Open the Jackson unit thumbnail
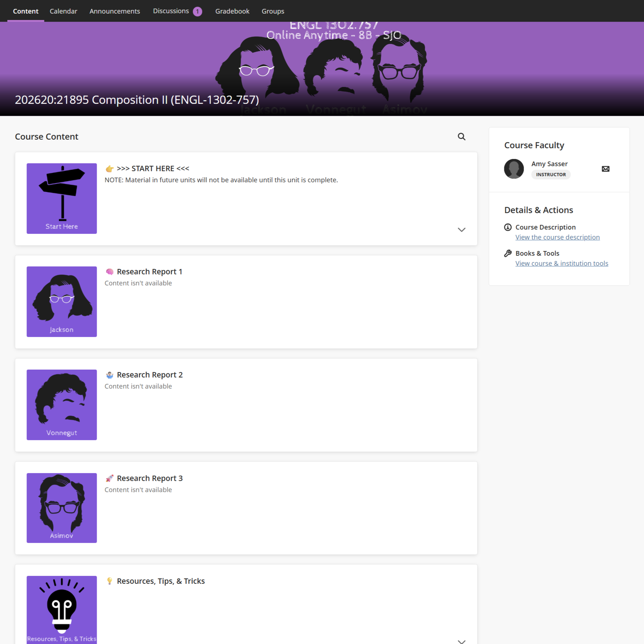This screenshot has width=644, height=644. click(x=62, y=302)
